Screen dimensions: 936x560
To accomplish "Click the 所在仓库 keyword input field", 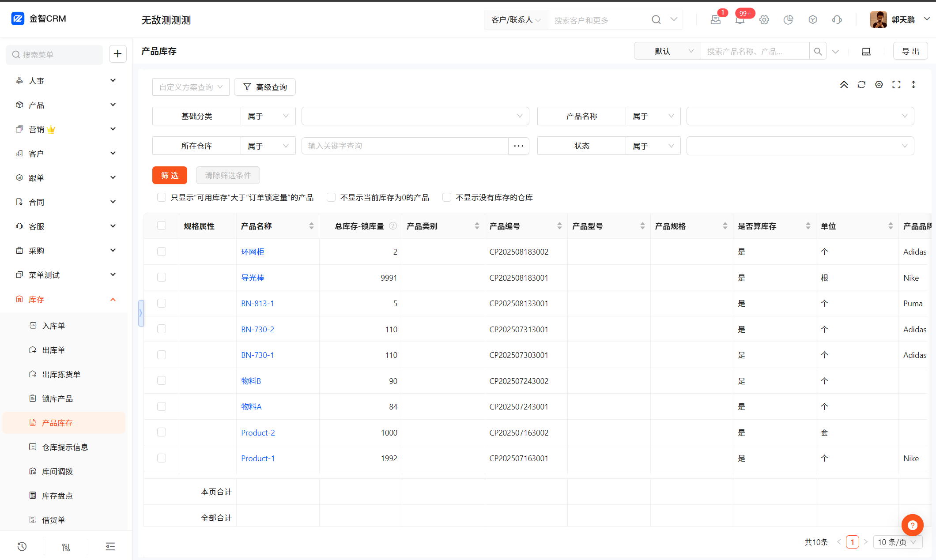I will point(404,146).
